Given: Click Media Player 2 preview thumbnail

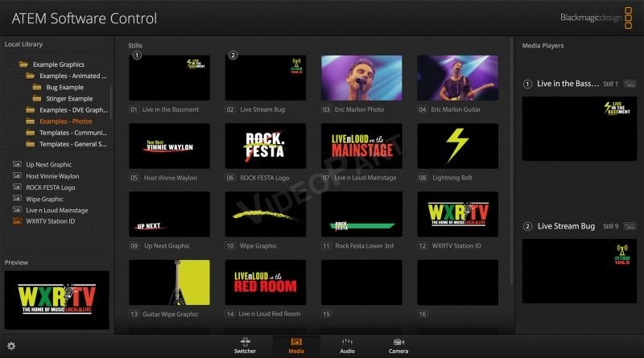Looking at the screenshot, I should point(579,271).
